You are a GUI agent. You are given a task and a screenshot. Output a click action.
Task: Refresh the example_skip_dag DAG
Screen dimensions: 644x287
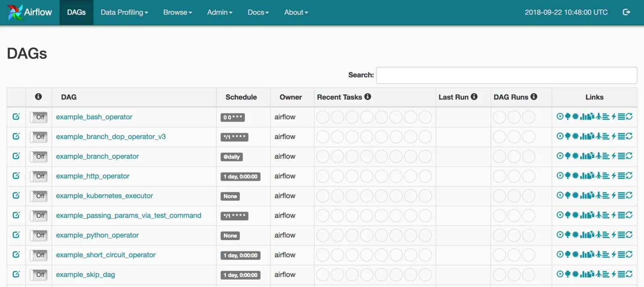[x=629, y=275]
